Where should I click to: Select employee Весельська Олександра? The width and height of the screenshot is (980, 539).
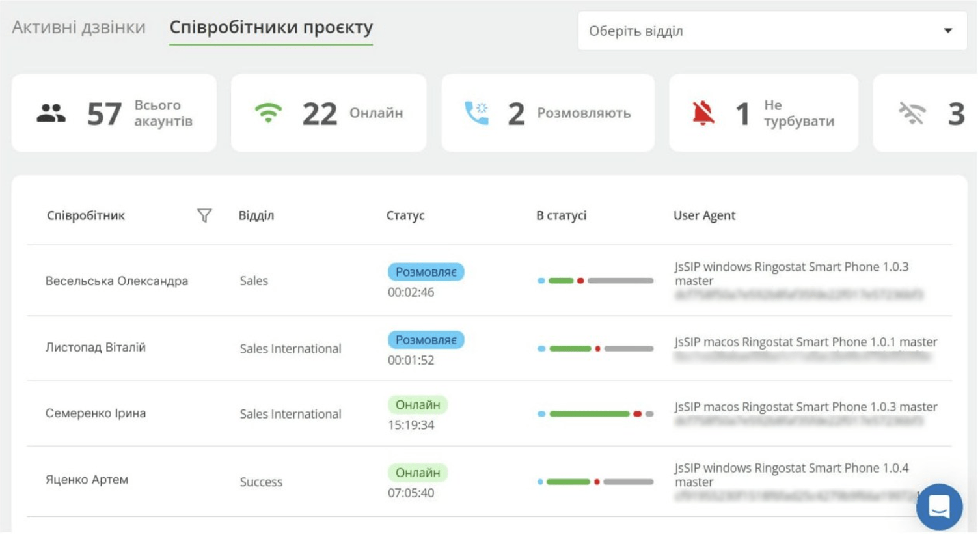[116, 281]
